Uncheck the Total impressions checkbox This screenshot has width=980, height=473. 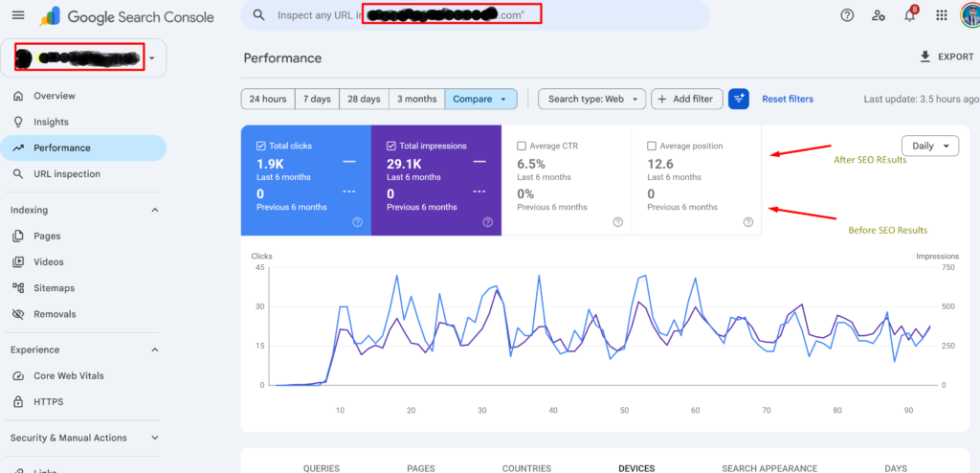click(x=391, y=146)
